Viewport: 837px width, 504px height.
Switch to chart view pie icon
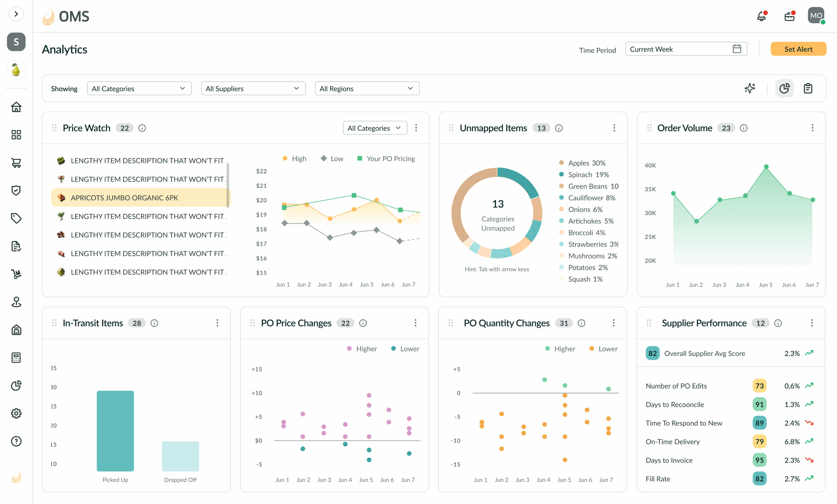pyautogui.click(x=784, y=88)
